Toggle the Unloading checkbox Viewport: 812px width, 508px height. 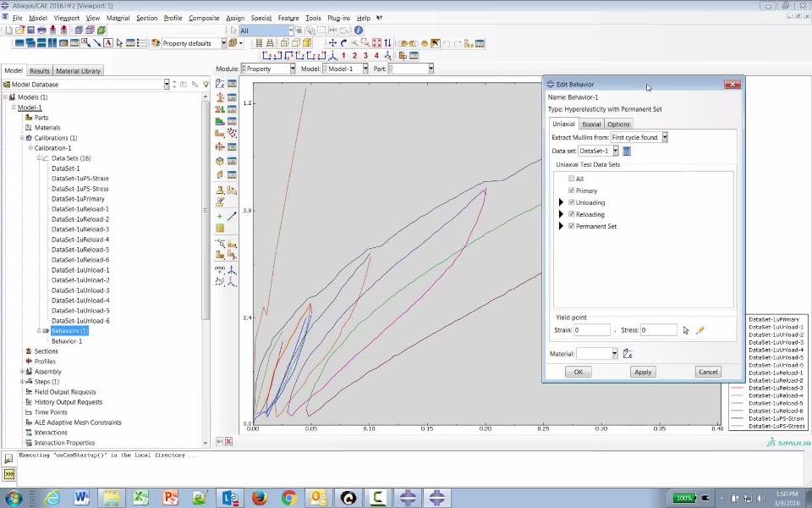pos(572,202)
